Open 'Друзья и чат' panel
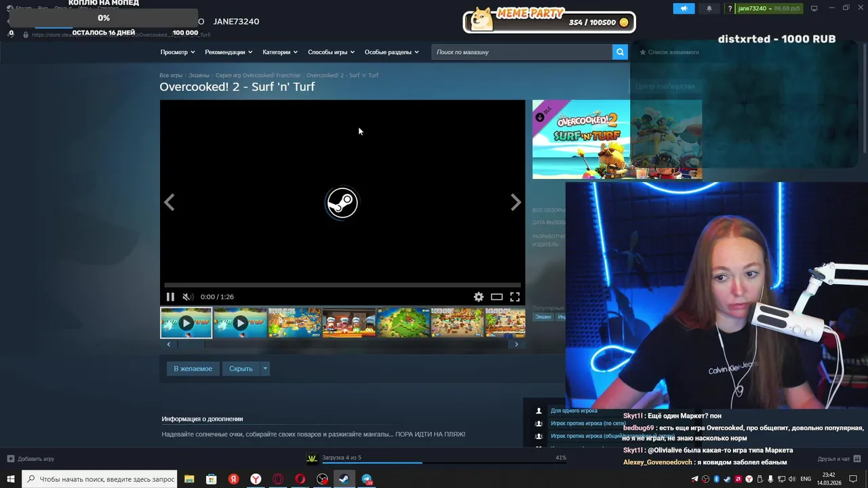Image resolution: width=868 pixels, height=488 pixels. (838, 459)
